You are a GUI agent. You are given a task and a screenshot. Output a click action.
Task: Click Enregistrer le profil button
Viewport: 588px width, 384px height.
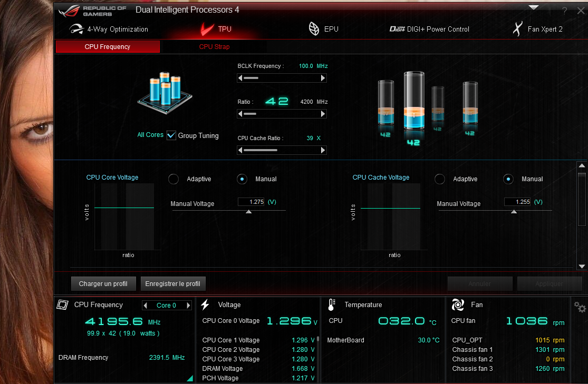pyautogui.click(x=173, y=283)
